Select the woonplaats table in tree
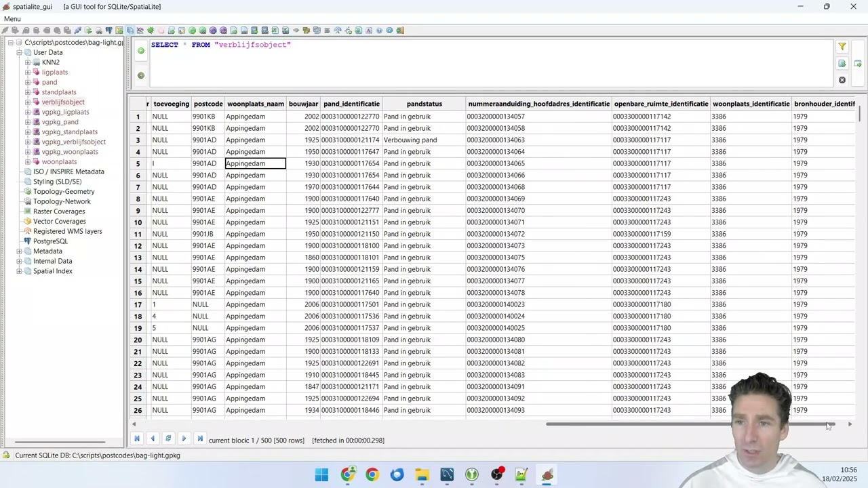This screenshot has height=488, width=868. [x=59, y=161]
